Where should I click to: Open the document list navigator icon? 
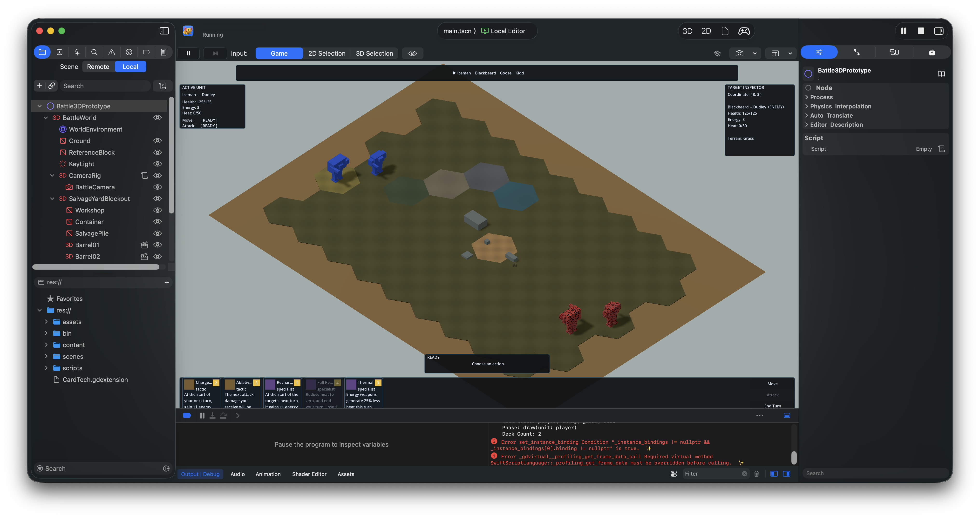[x=163, y=53]
